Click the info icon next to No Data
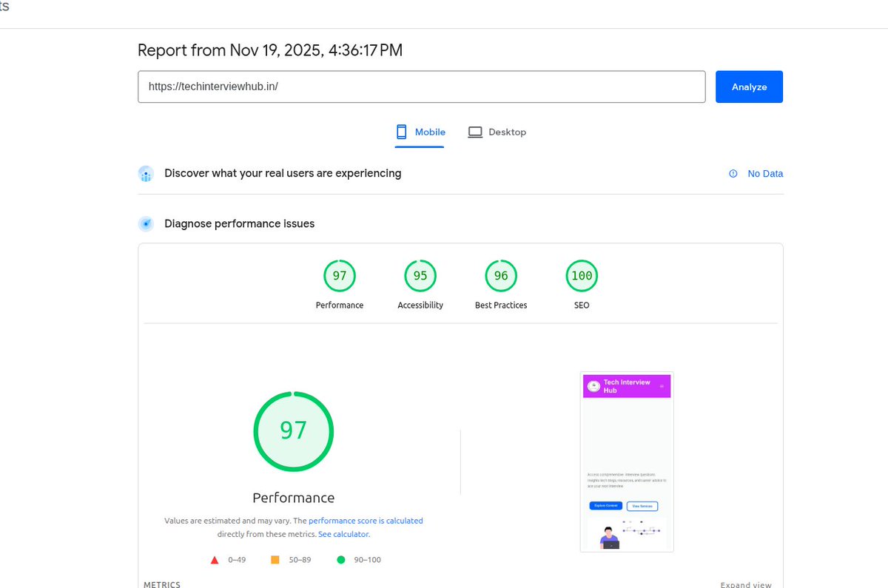This screenshot has width=888, height=588. pos(733,173)
